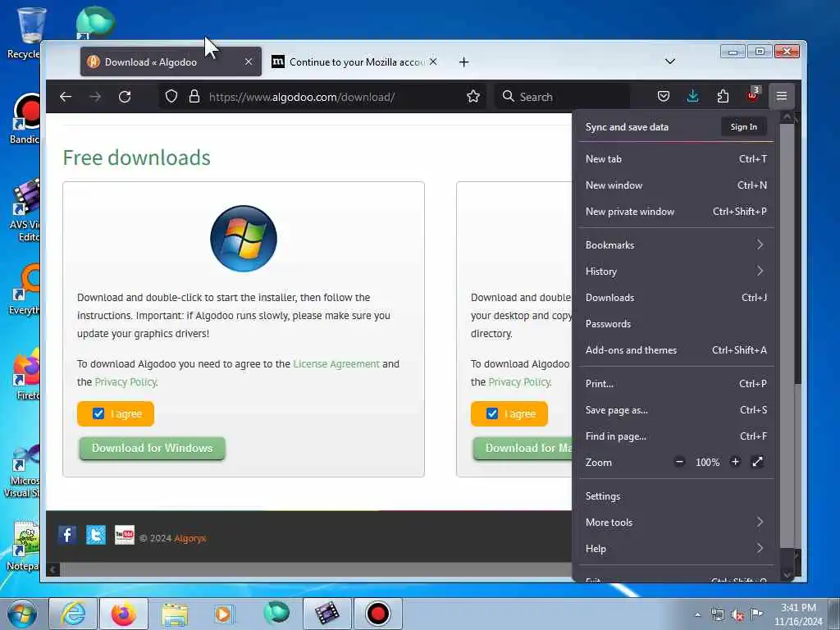
Task: Uncheck the Mac I agree checkbox
Action: pyautogui.click(x=492, y=413)
